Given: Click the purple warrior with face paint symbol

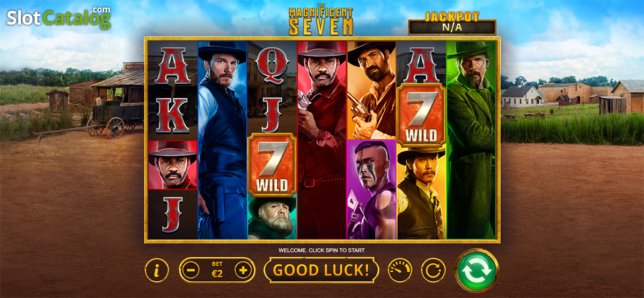Looking at the screenshot, I should 371,190.
